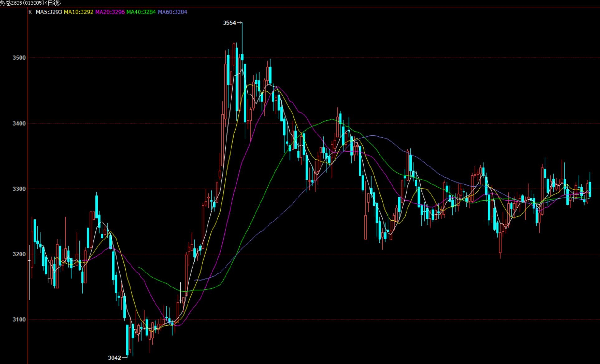Click the lowest cyan candle above 3042 label
The image size is (600, 364).
[x=127, y=340]
